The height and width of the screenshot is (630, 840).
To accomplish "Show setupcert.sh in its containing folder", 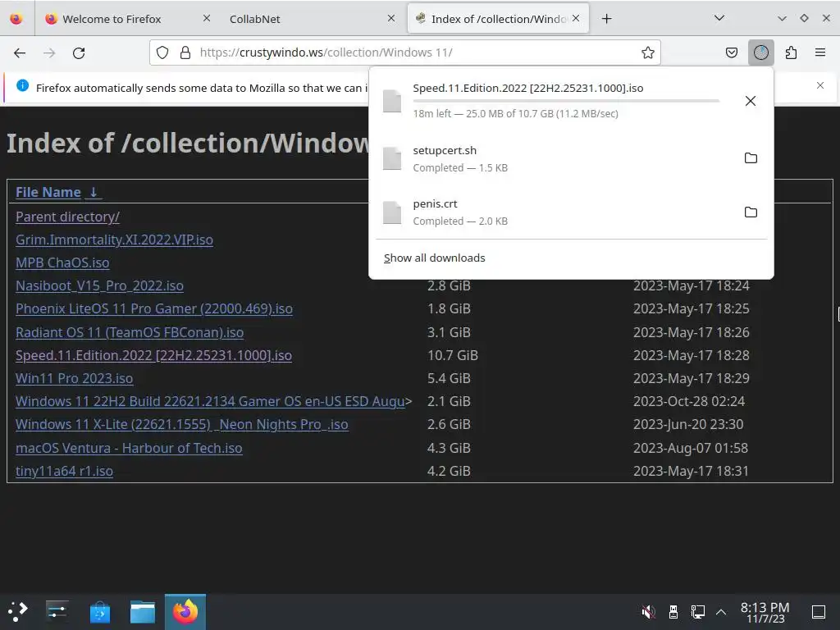I will [x=751, y=158].
